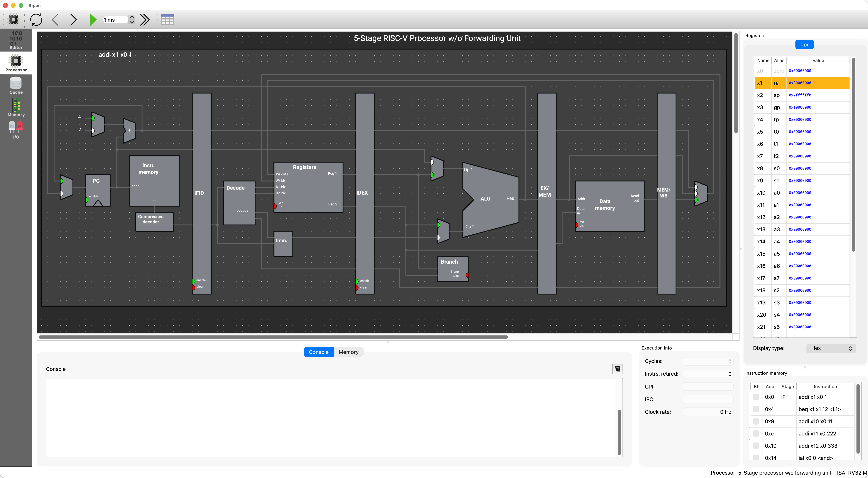Click the horizontal scrollbar under the processor view
868x478 pixels.
click(273, 337)
